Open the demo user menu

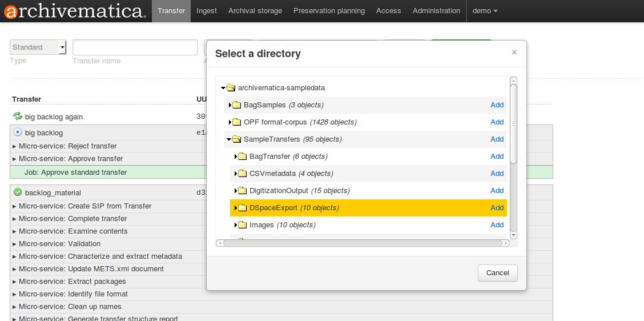click(x=485, y=11)
